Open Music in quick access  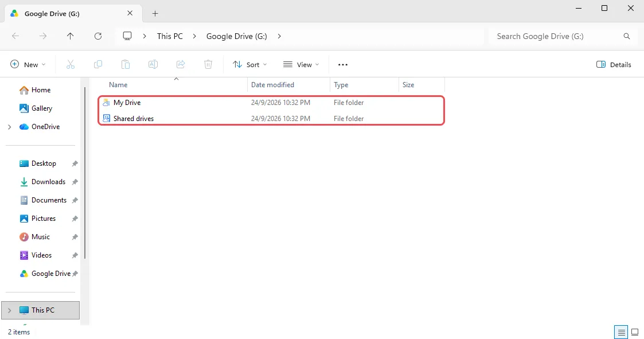(41, 237)
